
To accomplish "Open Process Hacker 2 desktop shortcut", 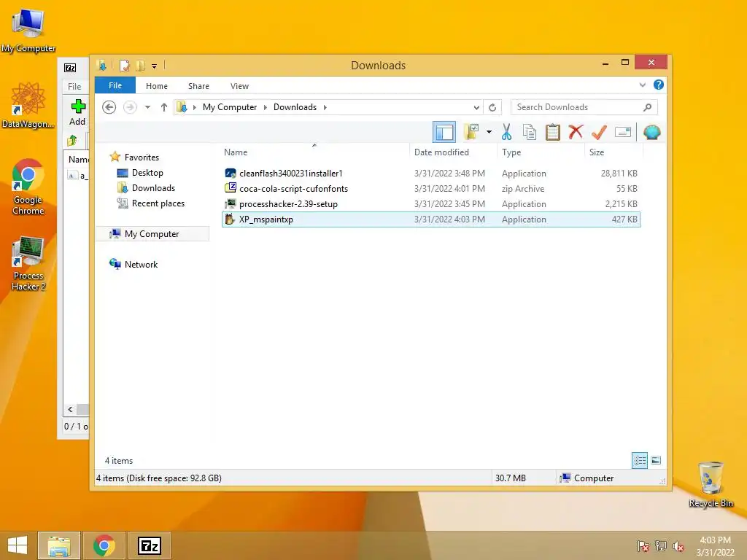I will (28, 263).
